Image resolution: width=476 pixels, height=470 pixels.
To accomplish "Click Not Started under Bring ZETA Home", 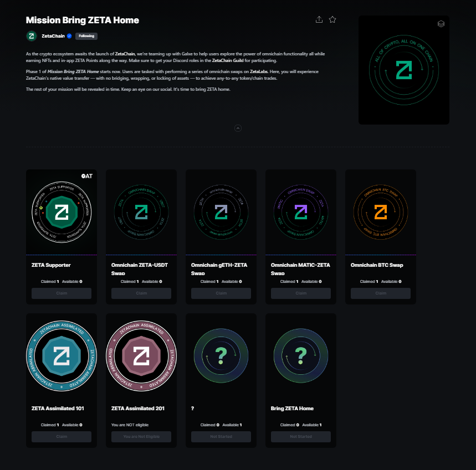I will pyautogui.click(x=301, y=437).
